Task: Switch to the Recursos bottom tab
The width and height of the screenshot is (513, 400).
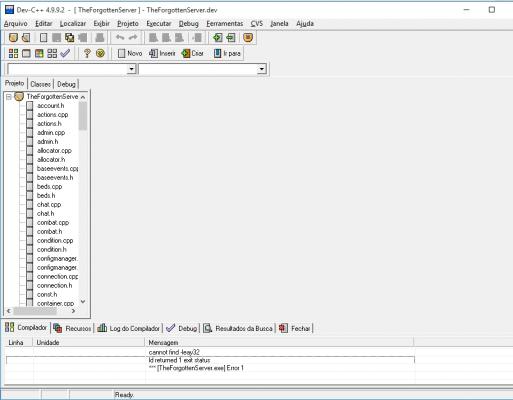Action: [x=72, y=328]
